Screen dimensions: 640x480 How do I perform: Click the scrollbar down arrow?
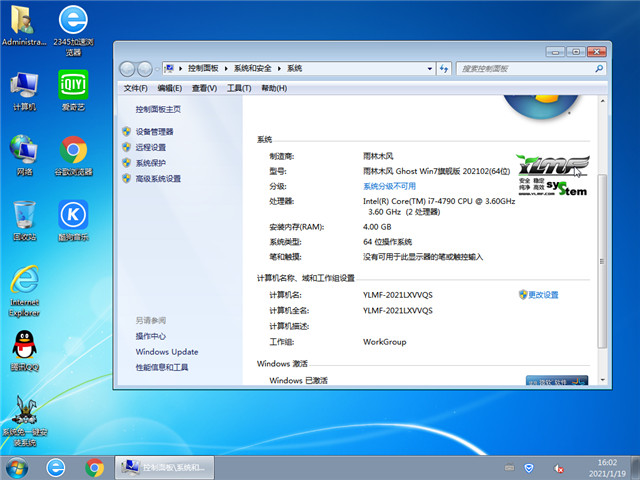click(602, 380)
